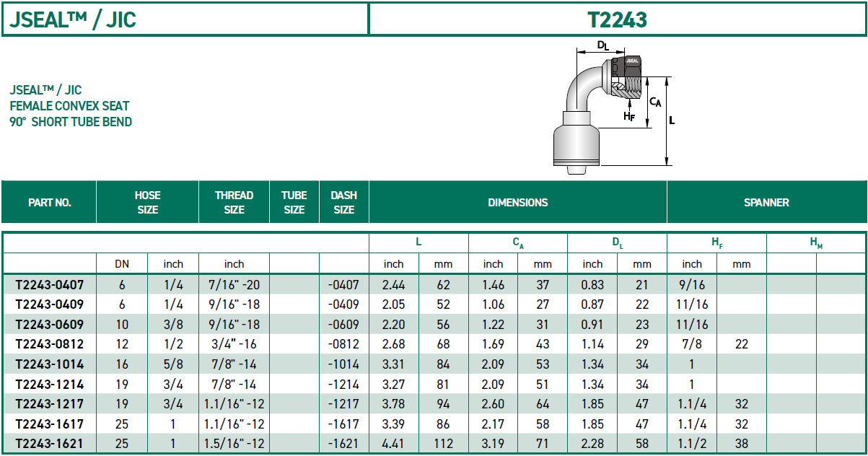This screenshot has height=456, width=868.
Task: Click the HM spanner sub-header
Action: [x=816, y=244]
